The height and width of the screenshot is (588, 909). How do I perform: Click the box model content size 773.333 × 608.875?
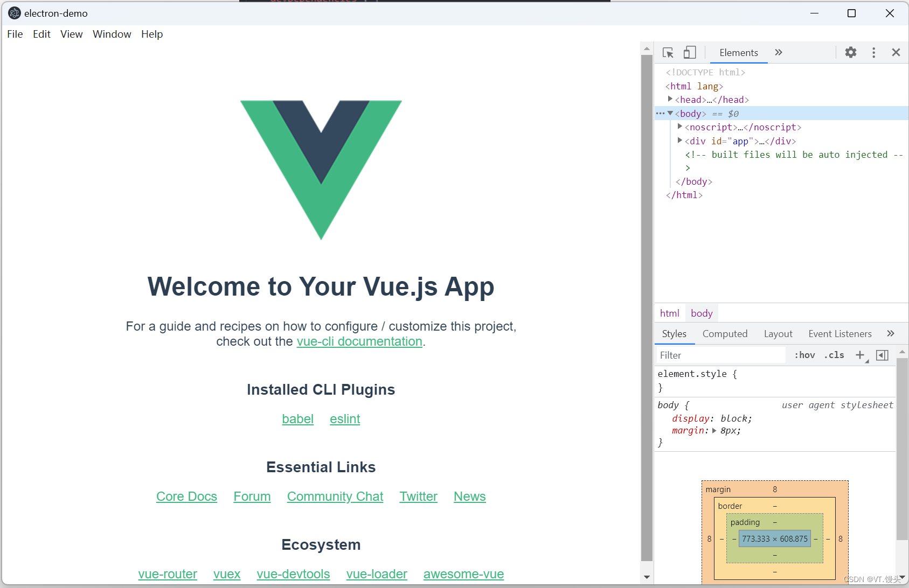click(x=775, y=538)
